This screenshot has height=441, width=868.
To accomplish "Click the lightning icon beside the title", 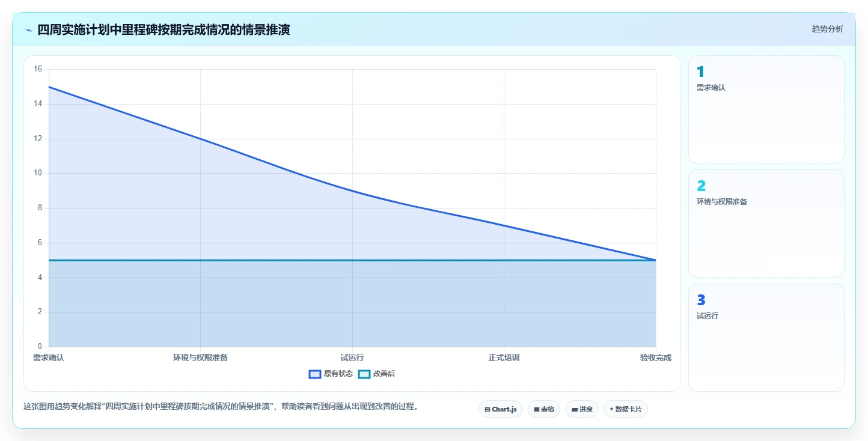I will (x=28, y=29).
